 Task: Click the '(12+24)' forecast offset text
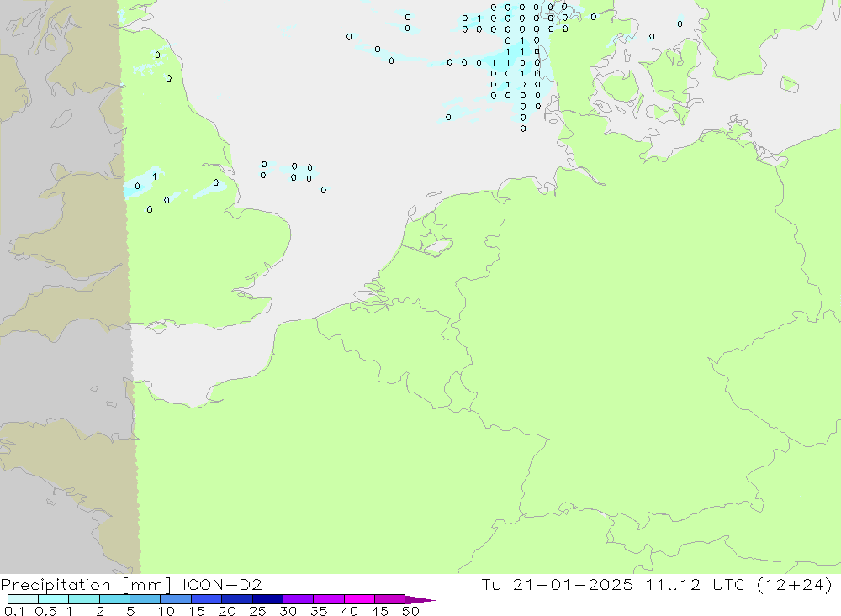coord(795,584)
